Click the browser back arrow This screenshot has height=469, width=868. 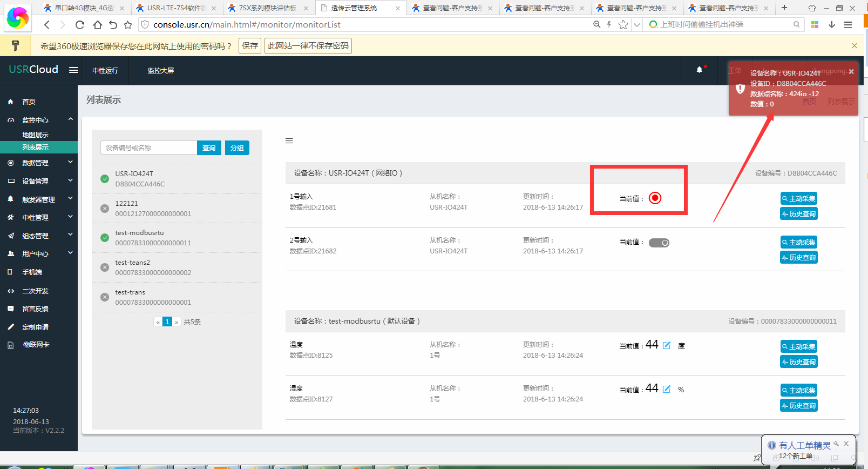(x=47, y=25)
